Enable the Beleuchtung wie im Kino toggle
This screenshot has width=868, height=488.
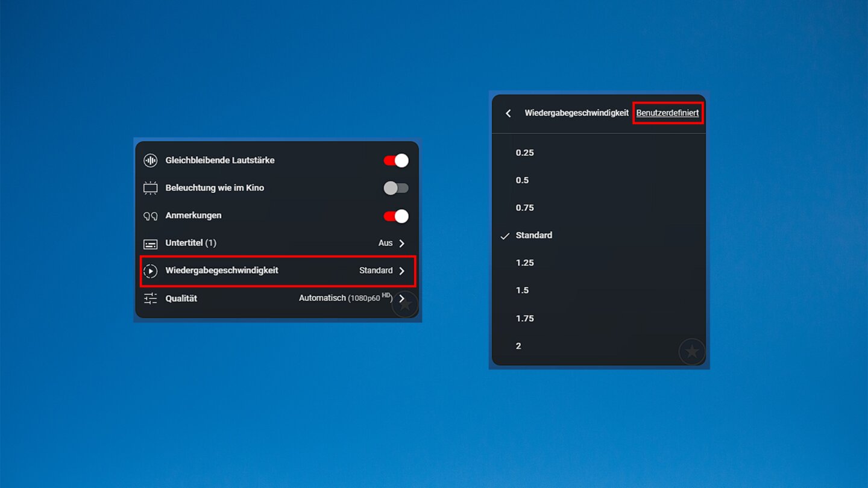pos(396,188)
